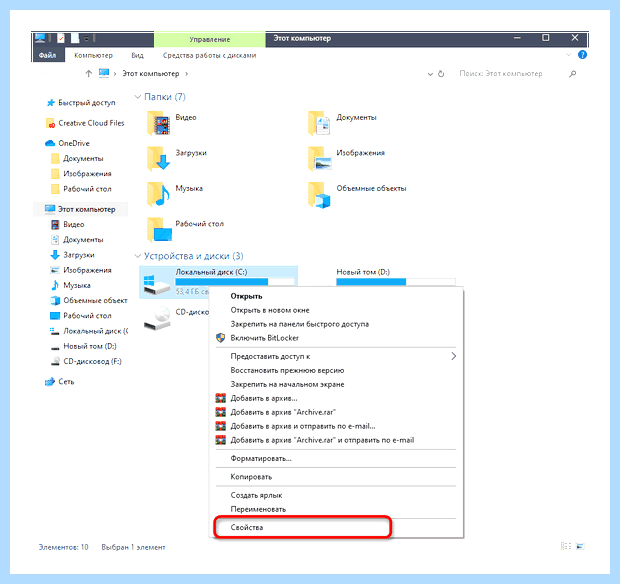The image size is (620, 584).
Task: Choose Форматировать... in context menu
Action: pos(336,458)
